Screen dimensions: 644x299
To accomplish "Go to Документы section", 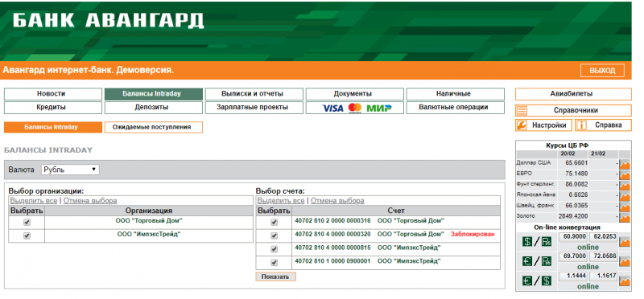I will pos(354,94).
